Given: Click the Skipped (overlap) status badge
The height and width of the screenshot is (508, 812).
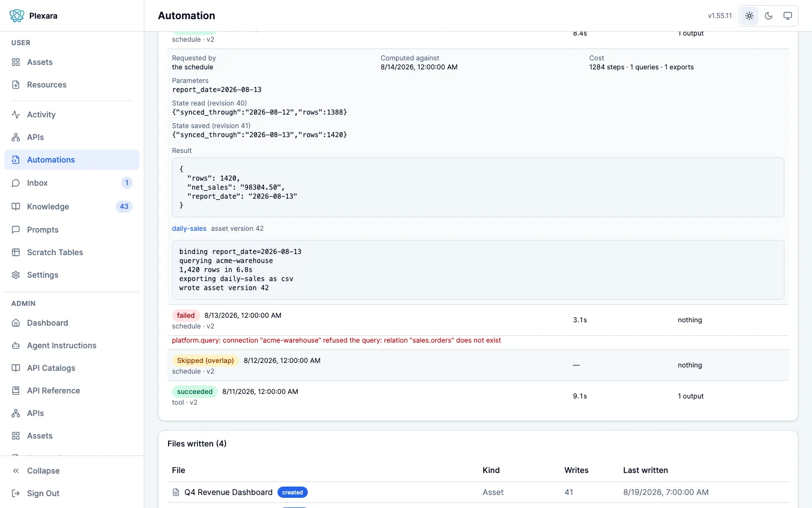Looking at the screenshot, I should (x=205, y=361).
